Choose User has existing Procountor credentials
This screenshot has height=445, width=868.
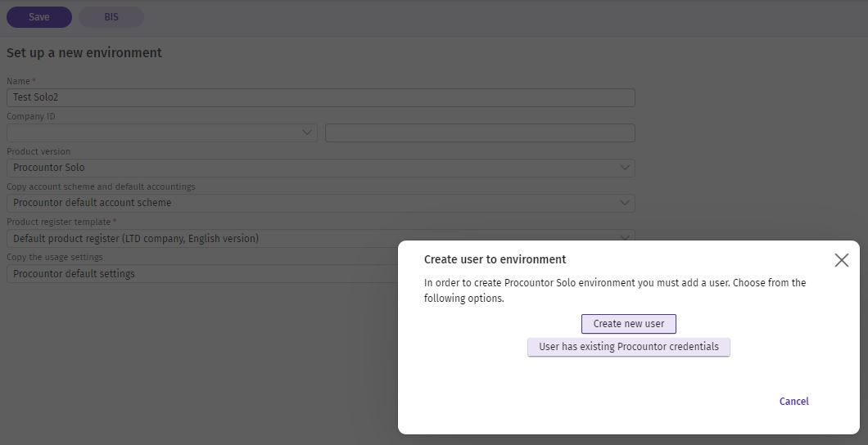pos(628,347)
